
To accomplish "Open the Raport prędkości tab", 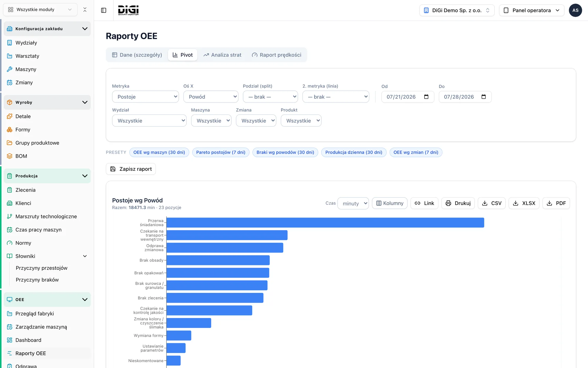I will click(x=276, y=55).
